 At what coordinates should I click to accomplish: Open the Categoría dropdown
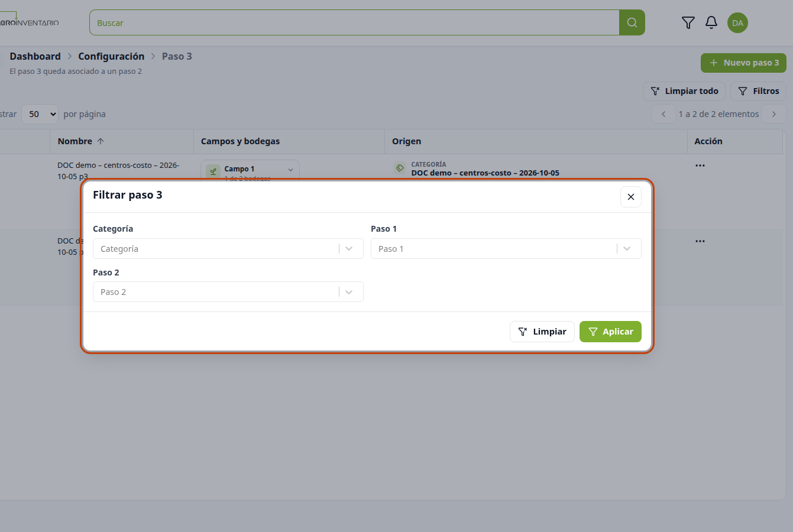228,249
